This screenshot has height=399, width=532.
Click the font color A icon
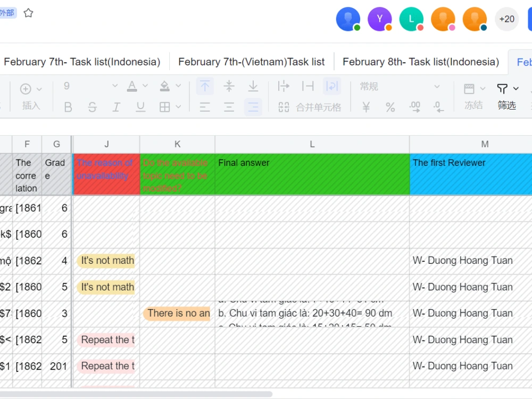[x=132, y=87]
